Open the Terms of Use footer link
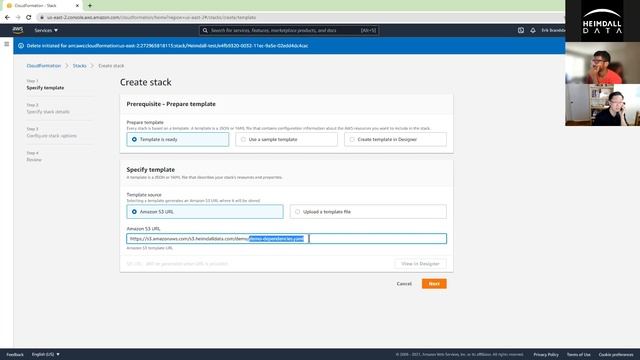 [x=578, y=354]
